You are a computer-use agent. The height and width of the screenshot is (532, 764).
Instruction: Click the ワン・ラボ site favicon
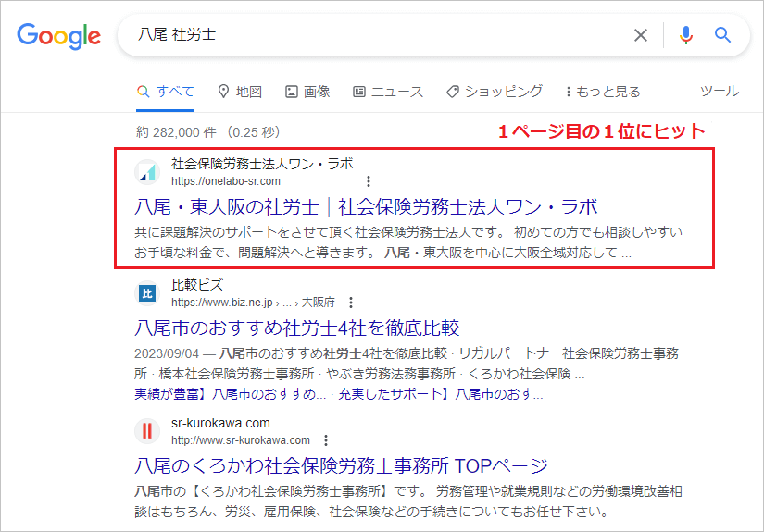click(x=147, y=172)
